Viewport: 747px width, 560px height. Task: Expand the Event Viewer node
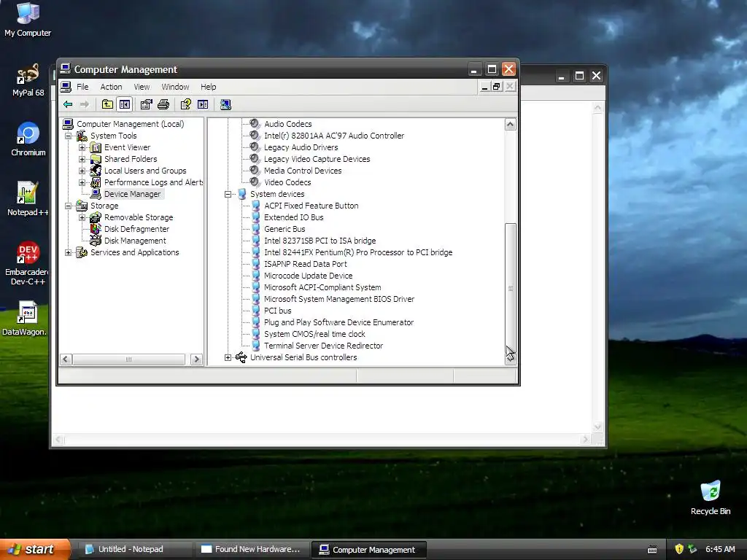(82, 147)
